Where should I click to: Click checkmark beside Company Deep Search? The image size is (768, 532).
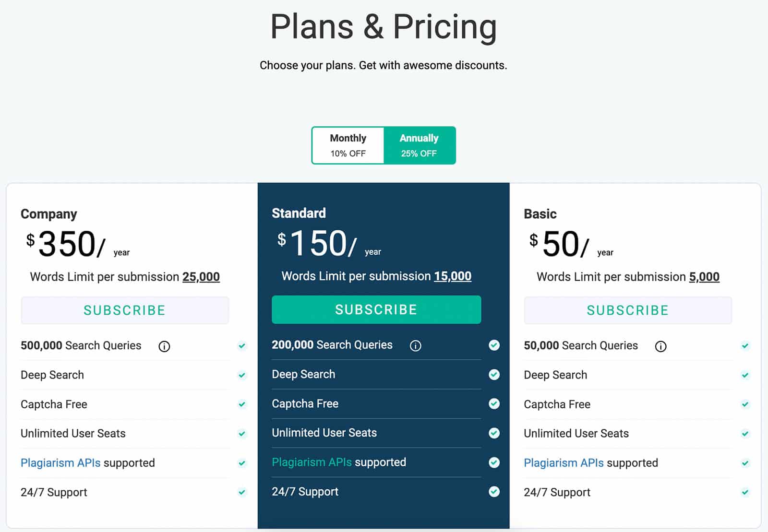coord(242,375)
